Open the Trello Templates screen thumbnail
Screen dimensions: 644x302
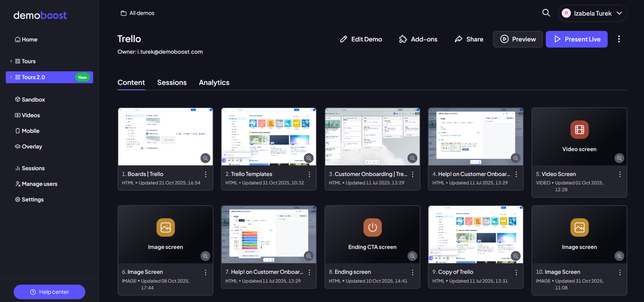click(268, 137)
